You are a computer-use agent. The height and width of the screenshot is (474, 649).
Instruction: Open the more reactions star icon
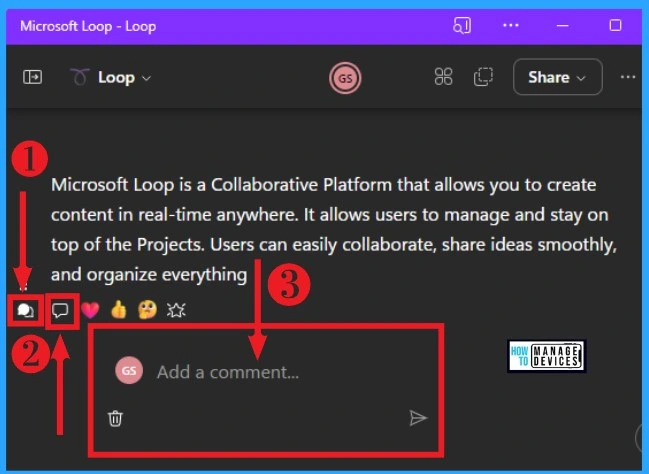point(176,310)
